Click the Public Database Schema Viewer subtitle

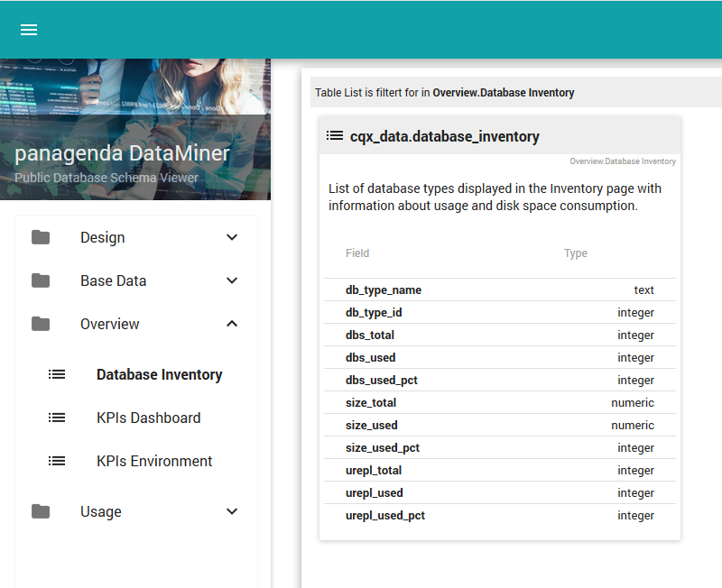point(106,178)
